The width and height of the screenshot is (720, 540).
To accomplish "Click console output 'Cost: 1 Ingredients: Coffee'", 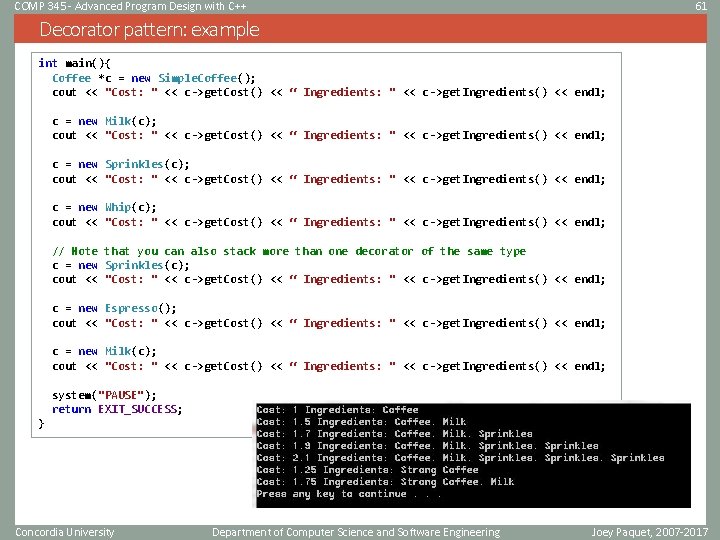I will click(338, 410).
